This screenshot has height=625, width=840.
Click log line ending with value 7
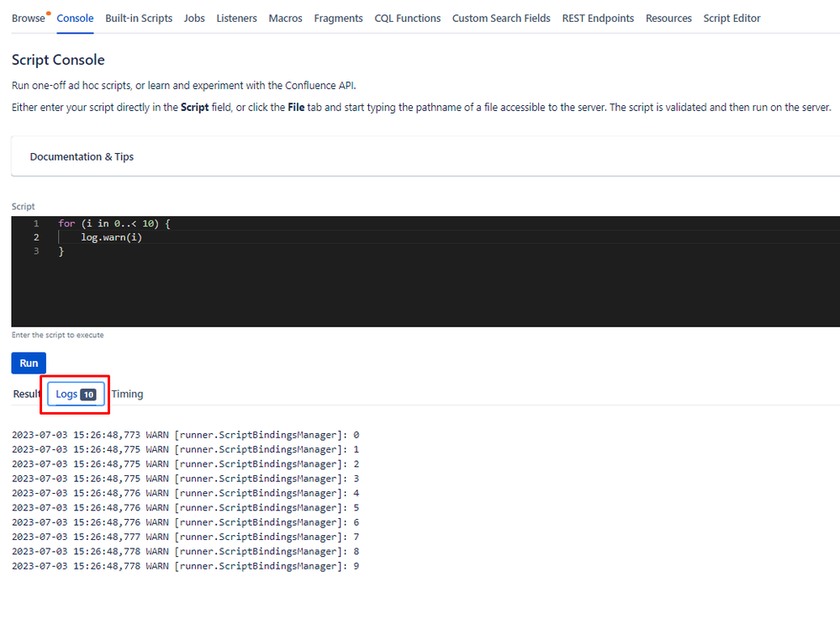[x=185, y=537]
